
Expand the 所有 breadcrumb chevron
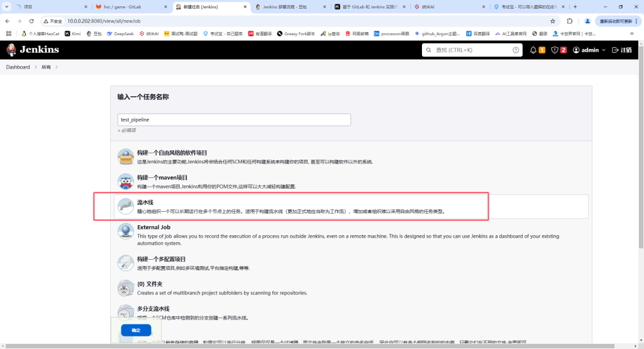point(57,67)
